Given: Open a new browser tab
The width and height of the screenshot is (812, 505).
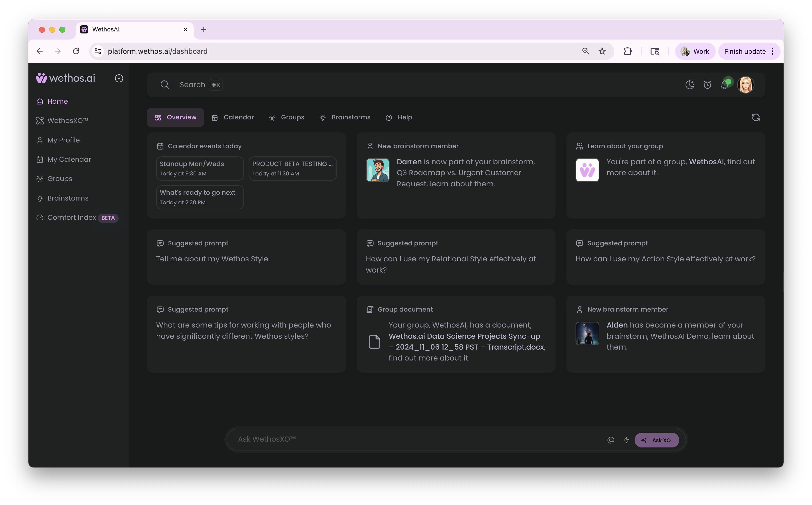Looking at the screenshot, I should point(204,29).
